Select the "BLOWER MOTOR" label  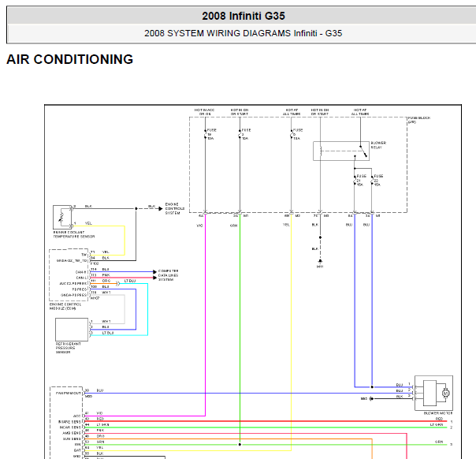pyautogui.click(x=438, y=413)
